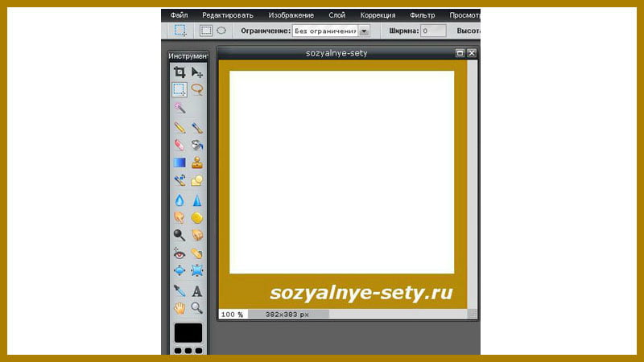Select the Paint Bucket tool
Viewport: 644px width, 362px height.
[197, 145]
